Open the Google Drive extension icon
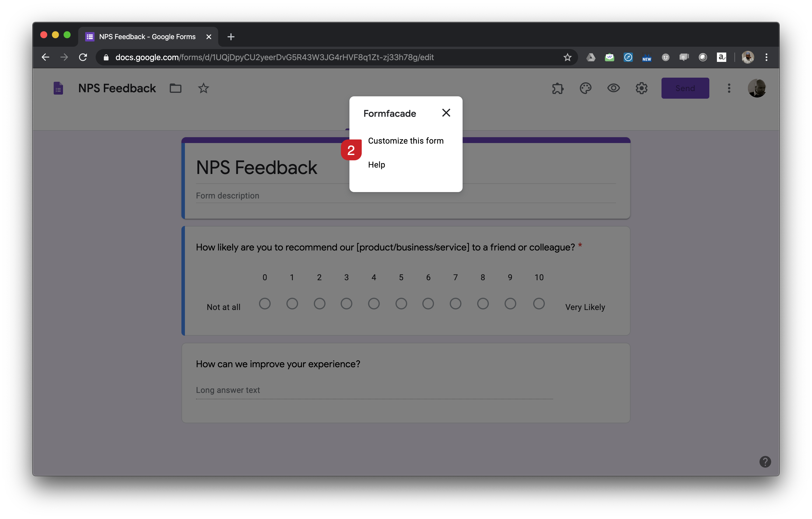 (x=591, y=57)
